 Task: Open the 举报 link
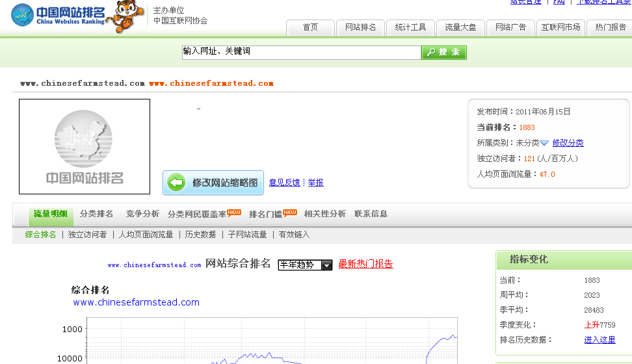coord(315,183)
